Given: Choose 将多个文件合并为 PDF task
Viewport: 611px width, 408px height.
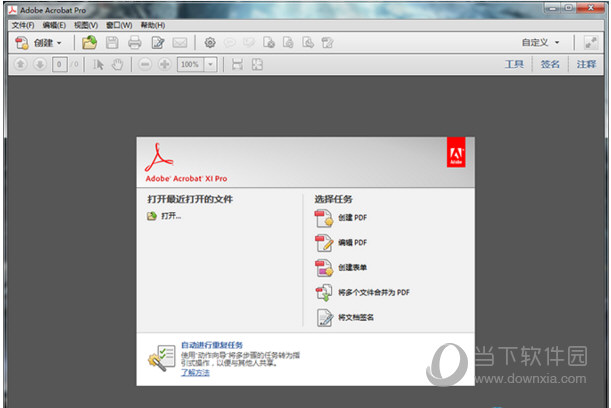Looking at the screenshot, I should (374, 292).
